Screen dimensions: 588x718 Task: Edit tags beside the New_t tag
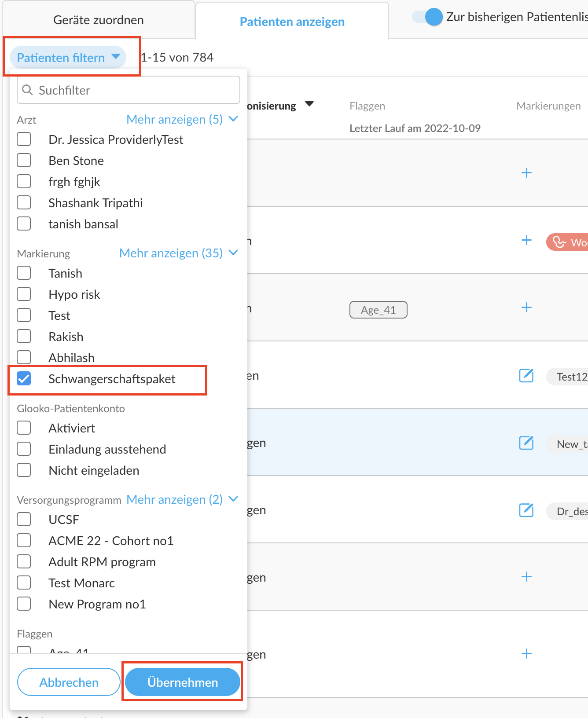coord(526,443)
